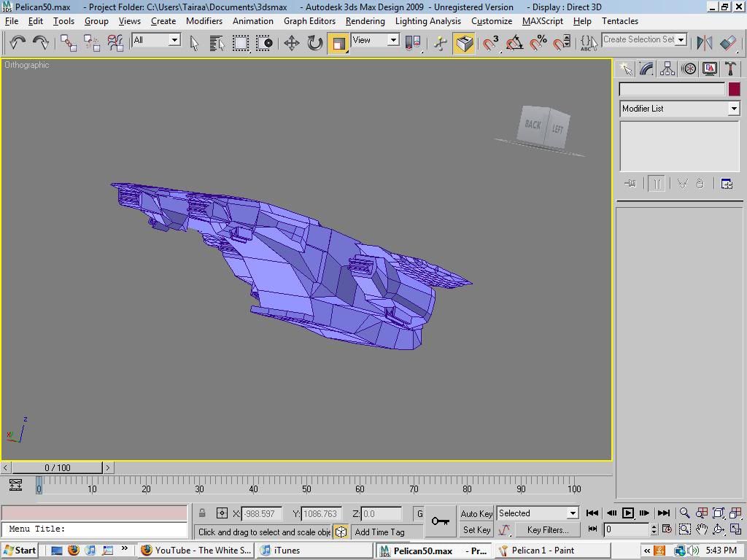
Task: Click the Start button on taskbar
Action: tap(20, 551)
